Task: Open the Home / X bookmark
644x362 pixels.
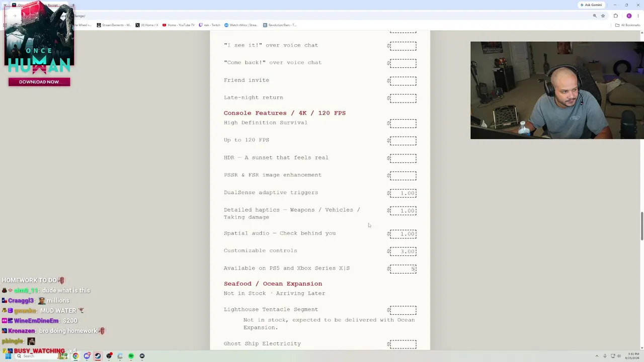Action: coord(147,25)
